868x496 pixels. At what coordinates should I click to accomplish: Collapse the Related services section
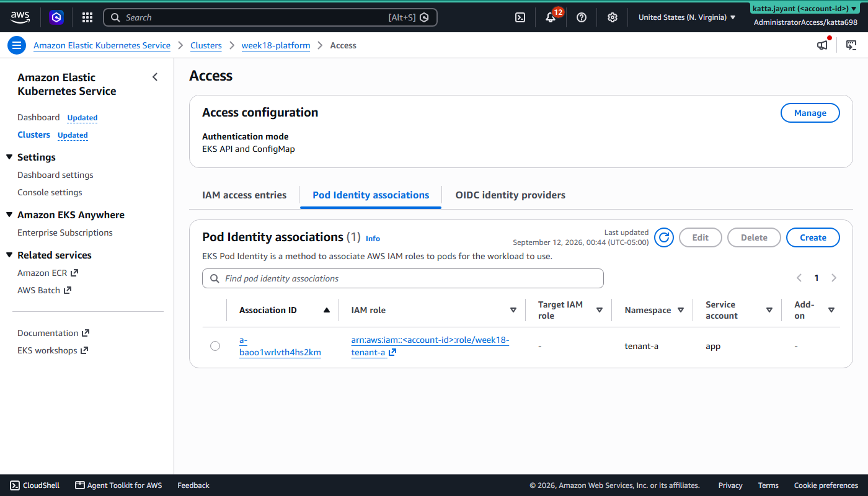point(9,255)
